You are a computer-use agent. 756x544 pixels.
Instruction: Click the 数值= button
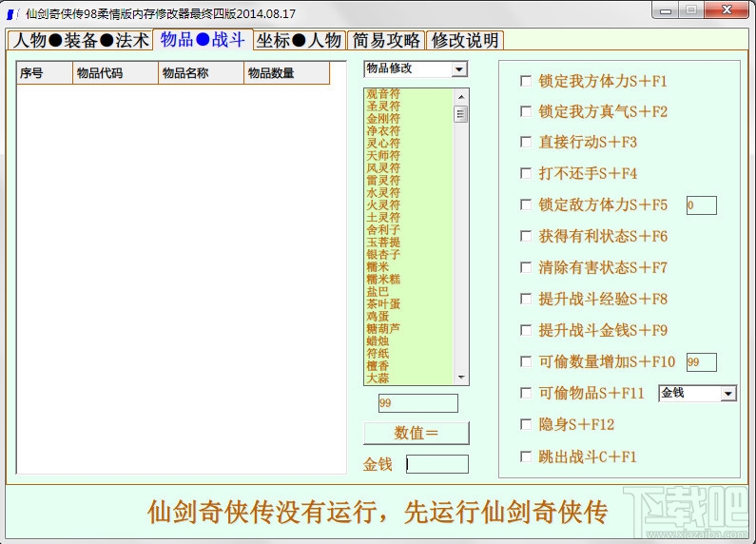[417, 433]
